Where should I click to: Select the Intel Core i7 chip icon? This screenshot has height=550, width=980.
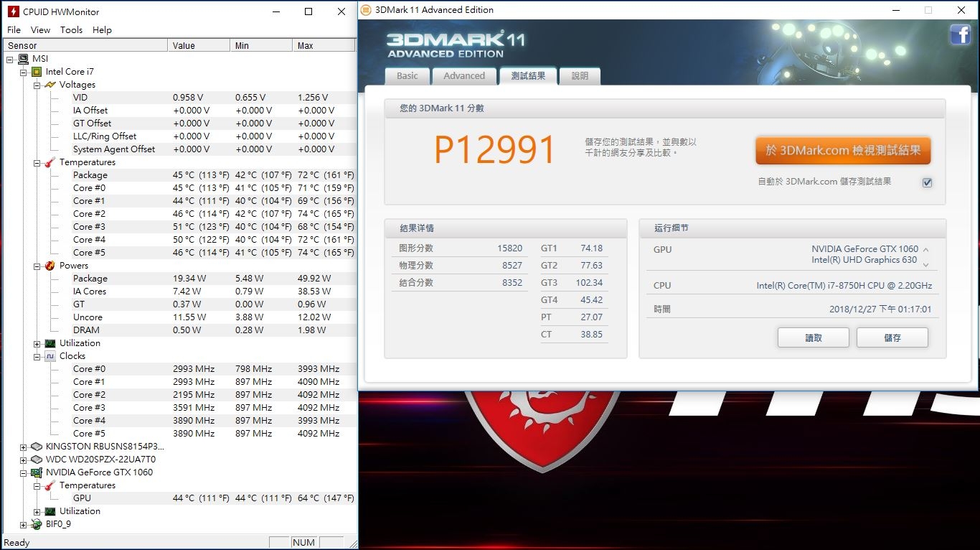(x=37, y=72)
